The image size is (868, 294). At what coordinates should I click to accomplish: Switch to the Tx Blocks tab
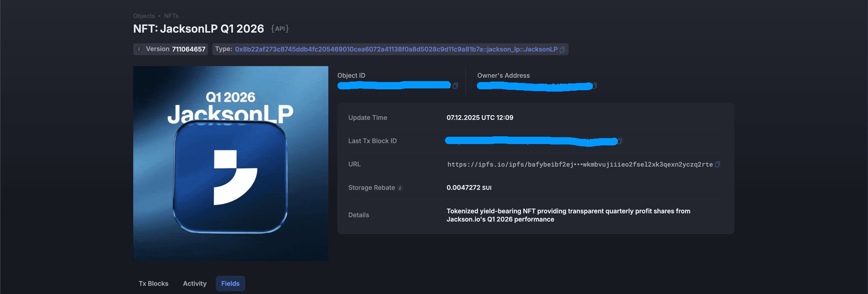153,284
